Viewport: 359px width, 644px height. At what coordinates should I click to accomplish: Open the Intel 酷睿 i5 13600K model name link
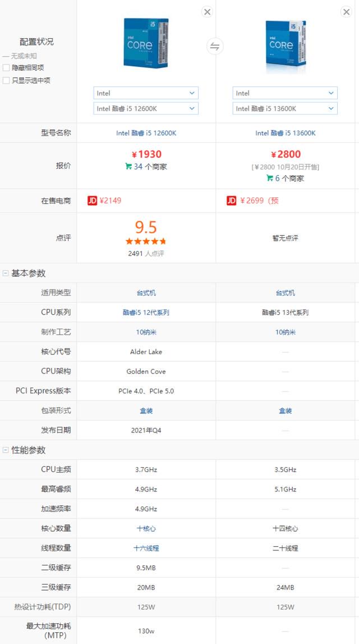285,133
